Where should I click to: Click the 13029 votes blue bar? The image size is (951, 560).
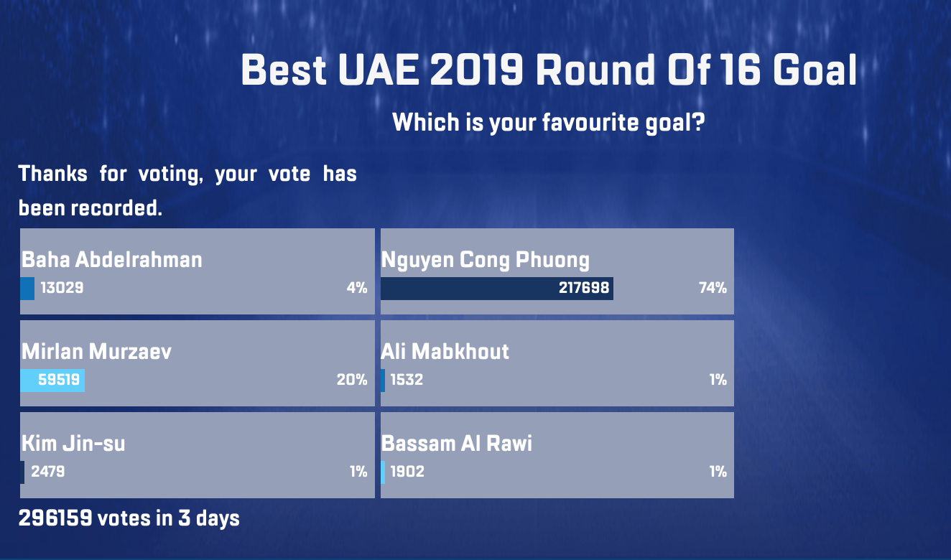[x=27, y=289]
